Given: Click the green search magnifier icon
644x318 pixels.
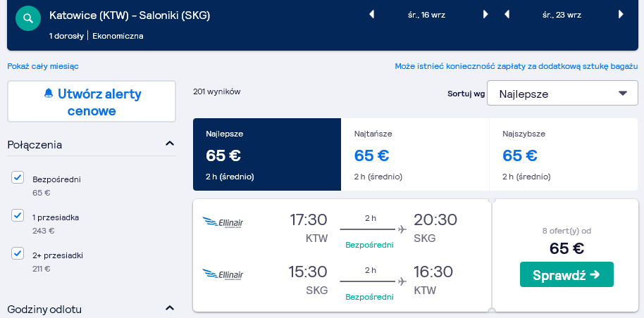Looking at the screenshot, I should [x=28, y=18].
